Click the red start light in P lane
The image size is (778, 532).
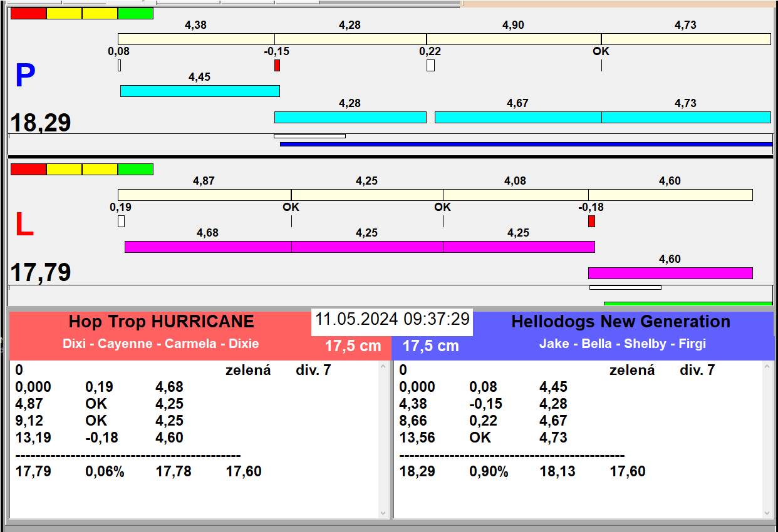(x=28, y=13)
